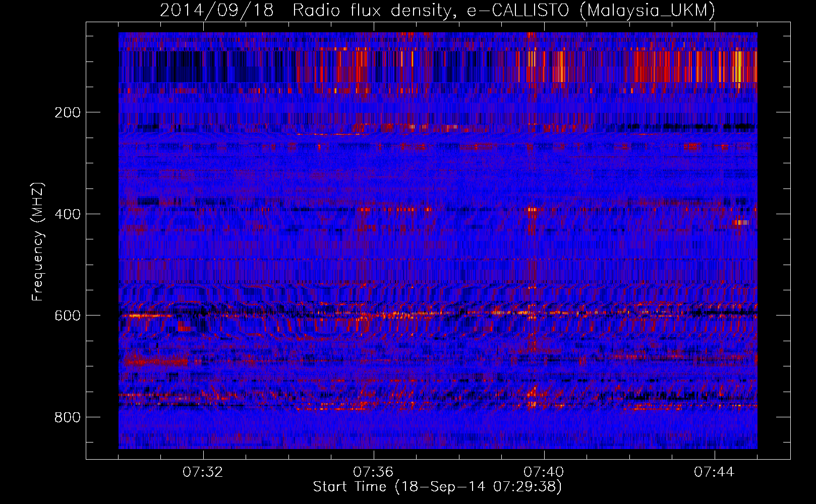Click the 400 frequency tick label
The height and width of the screenshot is (504, 816).
(x=67, y=214)
